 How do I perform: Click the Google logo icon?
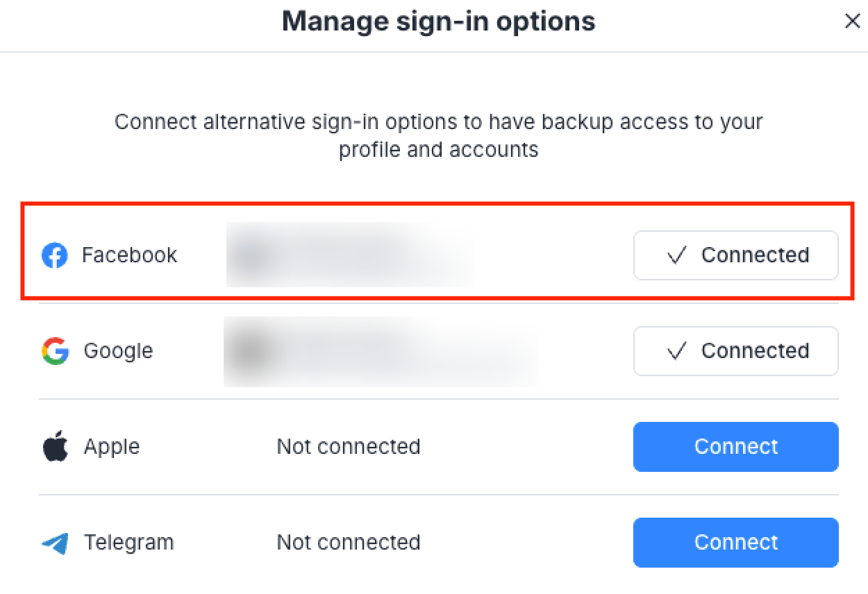(x=54, y=351)
